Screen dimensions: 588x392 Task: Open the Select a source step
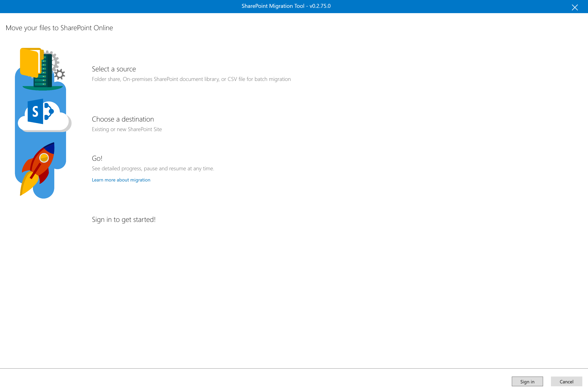114,69
